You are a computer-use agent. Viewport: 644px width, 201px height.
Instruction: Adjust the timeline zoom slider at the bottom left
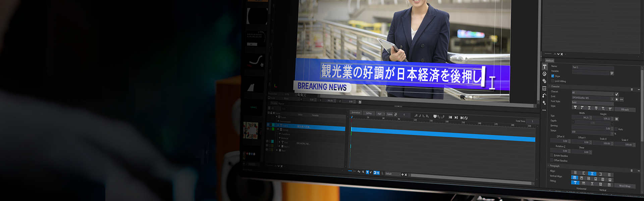(x=352, y=171)
